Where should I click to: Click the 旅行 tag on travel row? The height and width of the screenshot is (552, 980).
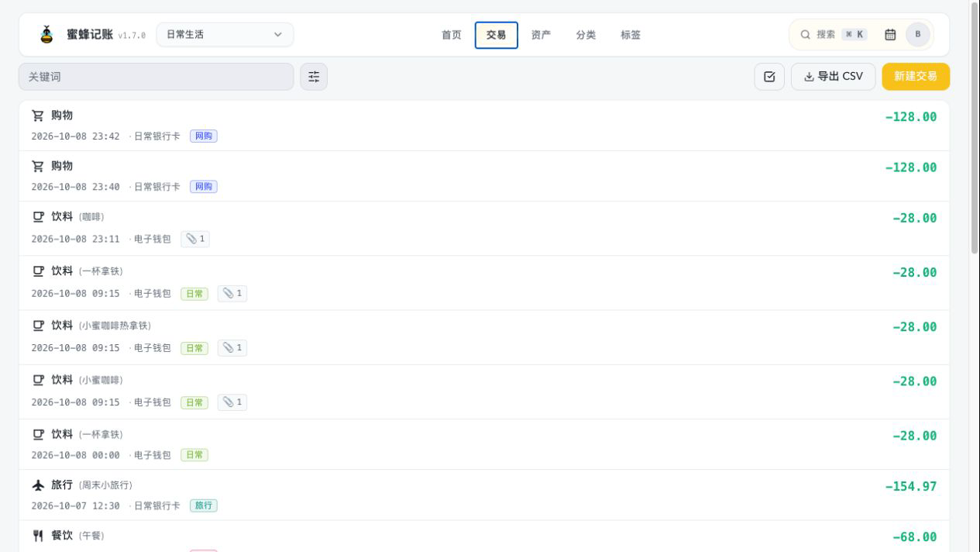coord(204,505)
